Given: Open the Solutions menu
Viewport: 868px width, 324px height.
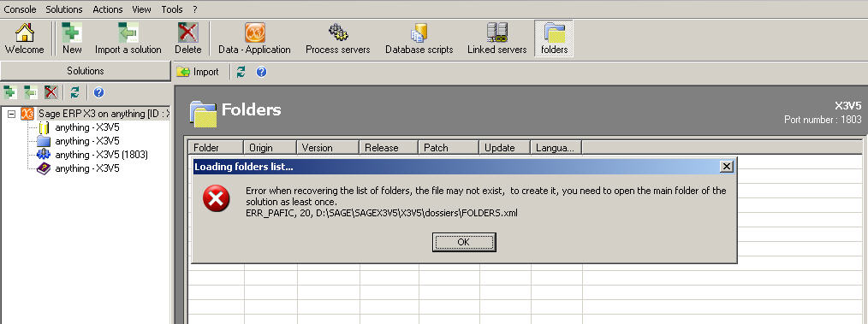Looking at the screenshot, I should 63,9.
